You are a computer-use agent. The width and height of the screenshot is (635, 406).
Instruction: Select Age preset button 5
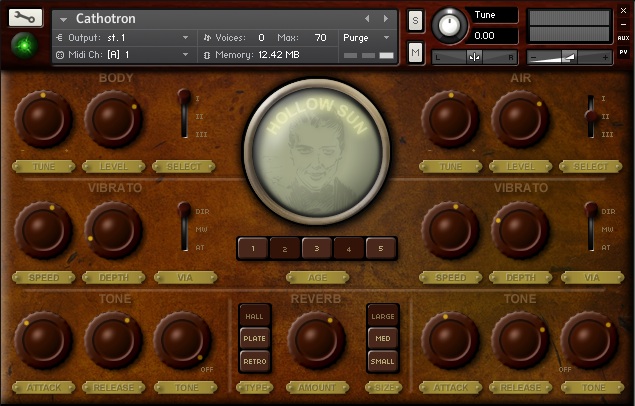click(x=381, y=248)
